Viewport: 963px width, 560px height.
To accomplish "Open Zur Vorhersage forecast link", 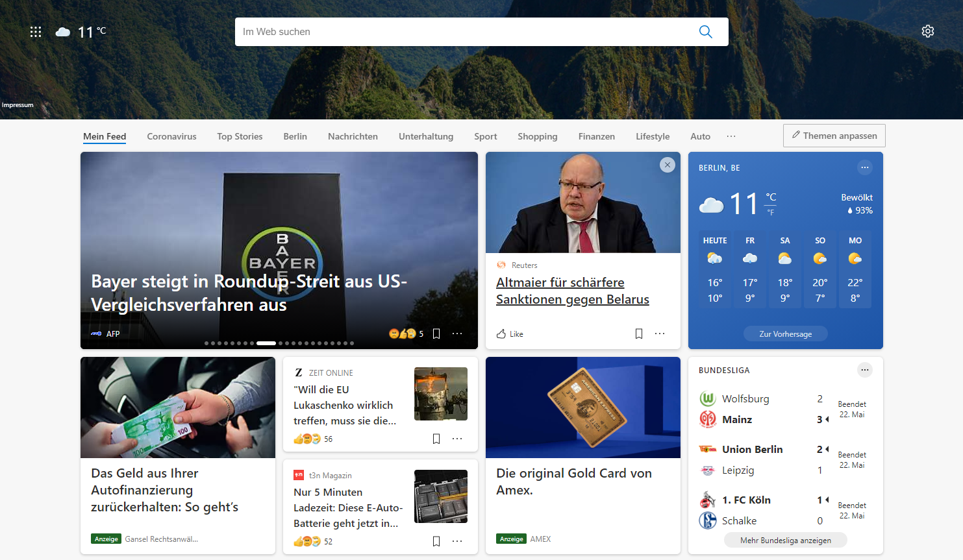I will click(786, 334).
